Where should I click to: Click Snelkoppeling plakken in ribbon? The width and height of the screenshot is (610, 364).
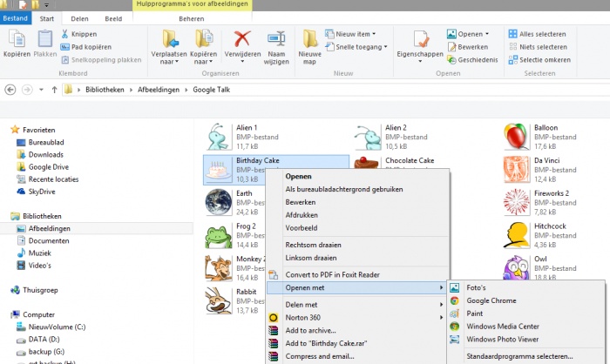(x=101, y=59)
